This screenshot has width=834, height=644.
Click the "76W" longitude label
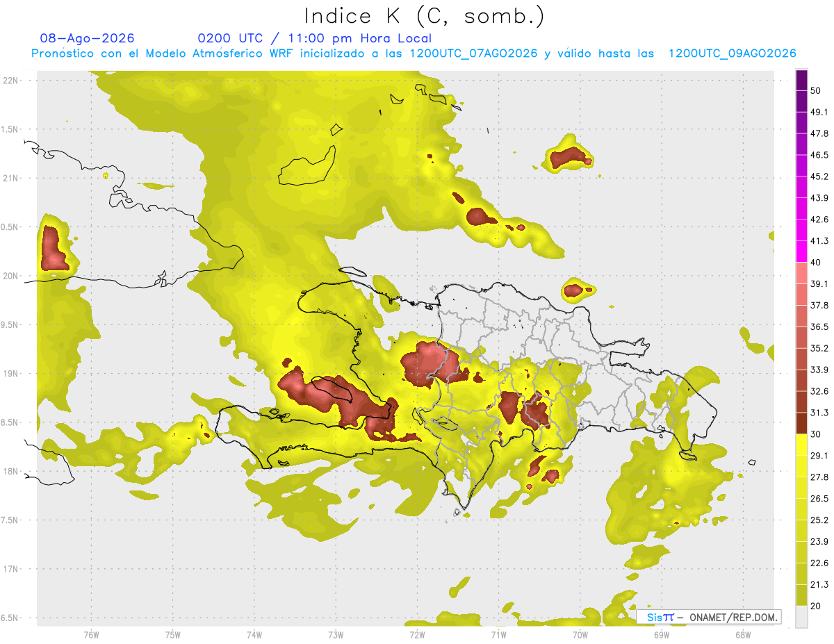pos(91,635)
